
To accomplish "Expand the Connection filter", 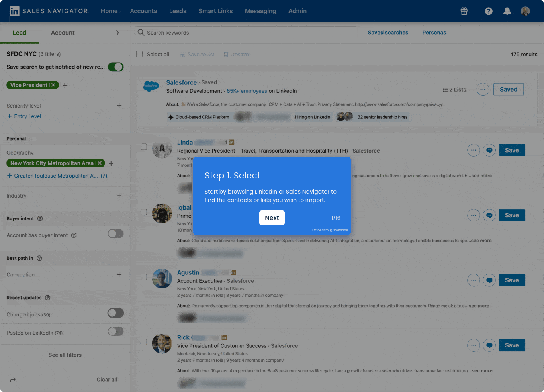I will pyautogui.click(x=119, y=275).
